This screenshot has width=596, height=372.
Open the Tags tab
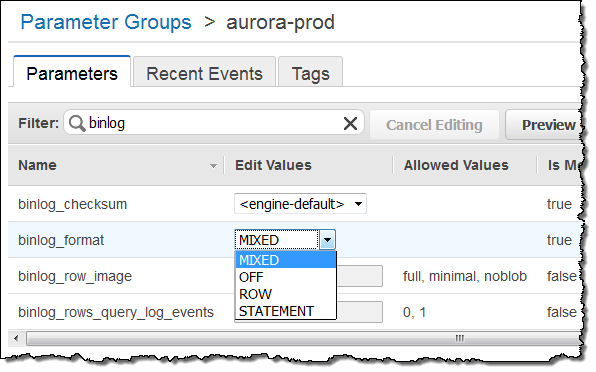click(x=311, y=73)
